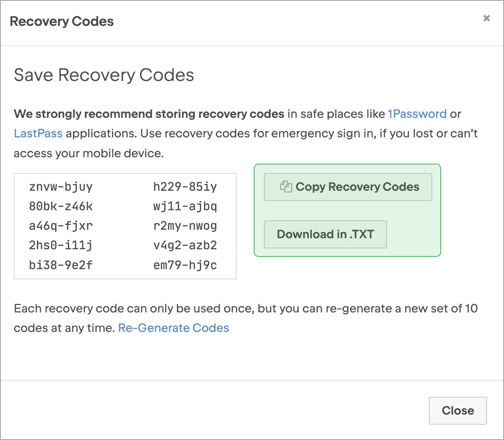The height and width of the screenshot is (440, 504).
Task: Select recovery code 2hs0-i11j
Action: (x=61, y=245)
